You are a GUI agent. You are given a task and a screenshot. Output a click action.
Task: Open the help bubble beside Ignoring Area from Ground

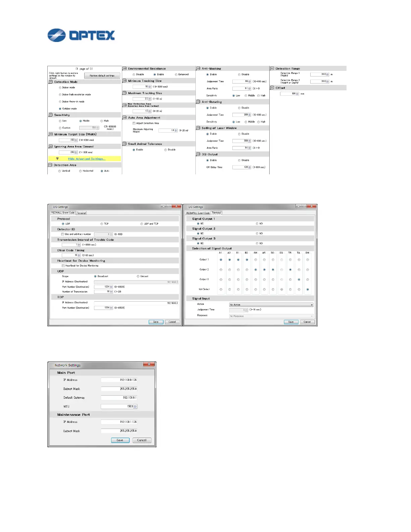click(x=51, y=146)
